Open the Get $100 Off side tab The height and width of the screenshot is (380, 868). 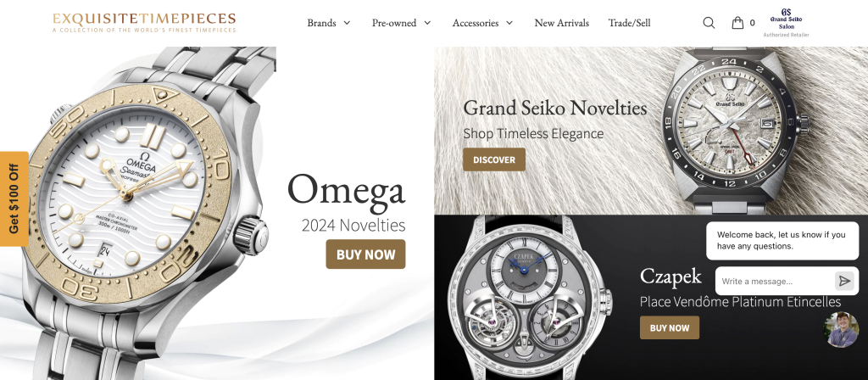[14, 198]
